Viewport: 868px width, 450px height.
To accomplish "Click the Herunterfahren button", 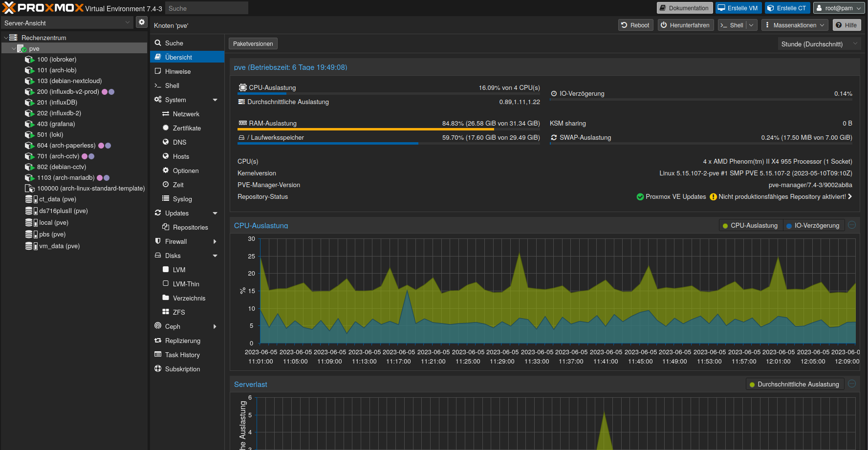I will [x=685, y=25].
